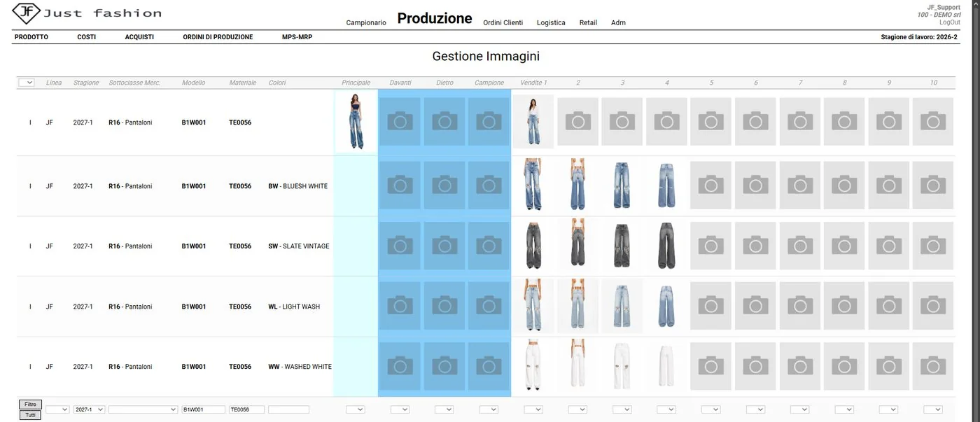The image size is (980, 422).
Task: Open Vendite 1 thumbnail for SW - SLATE VINTAGE
Action: (533, 246)
